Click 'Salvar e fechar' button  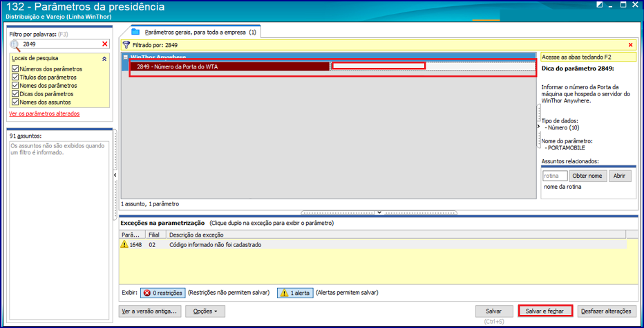pos(544,311)
